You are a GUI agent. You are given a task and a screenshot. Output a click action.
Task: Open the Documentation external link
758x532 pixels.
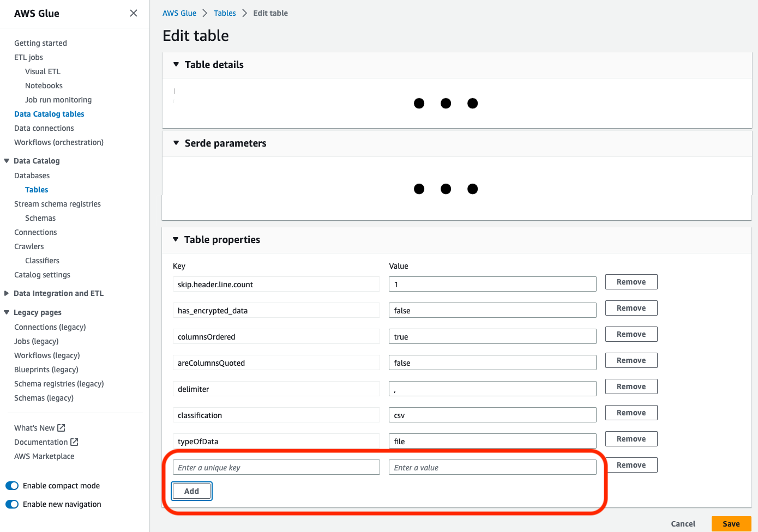[41, 442]
